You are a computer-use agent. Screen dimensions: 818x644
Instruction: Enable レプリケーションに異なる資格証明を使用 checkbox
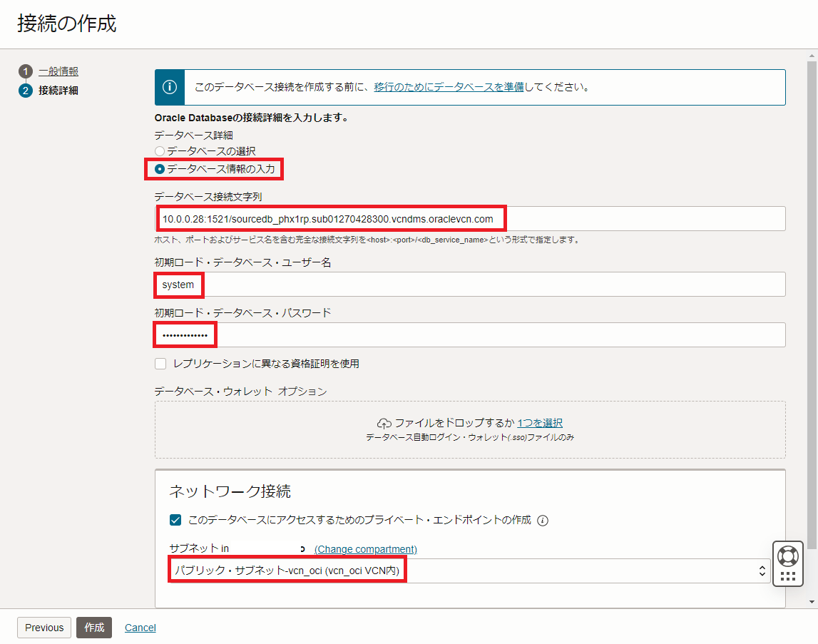160,364
